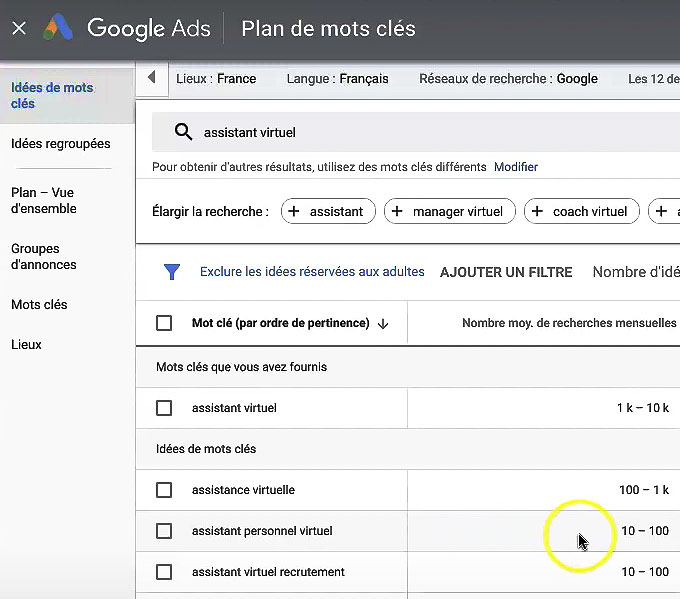
Task: Click the 'assistant personnel virtuel' keyword text
Action: pyautogui.click(x=262, y=531)
